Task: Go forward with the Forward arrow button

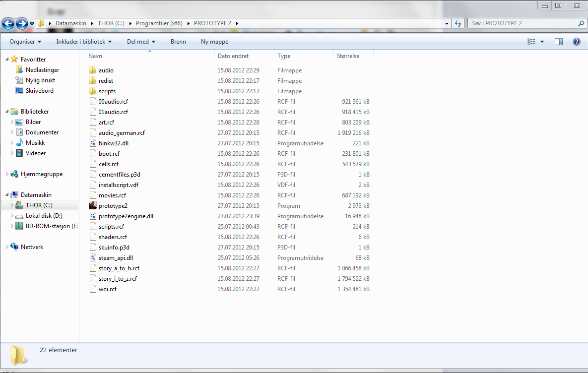Action: tap(22, 24)
